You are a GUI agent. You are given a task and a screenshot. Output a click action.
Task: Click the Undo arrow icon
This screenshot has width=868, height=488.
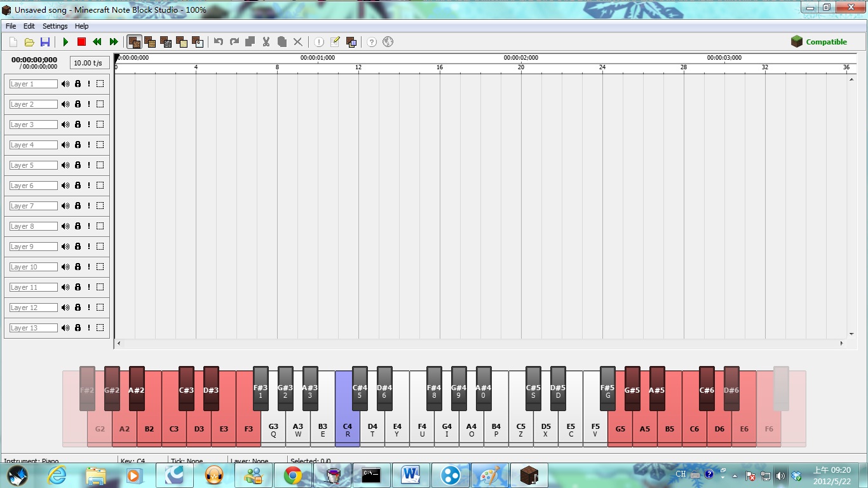tap(219, 42)
